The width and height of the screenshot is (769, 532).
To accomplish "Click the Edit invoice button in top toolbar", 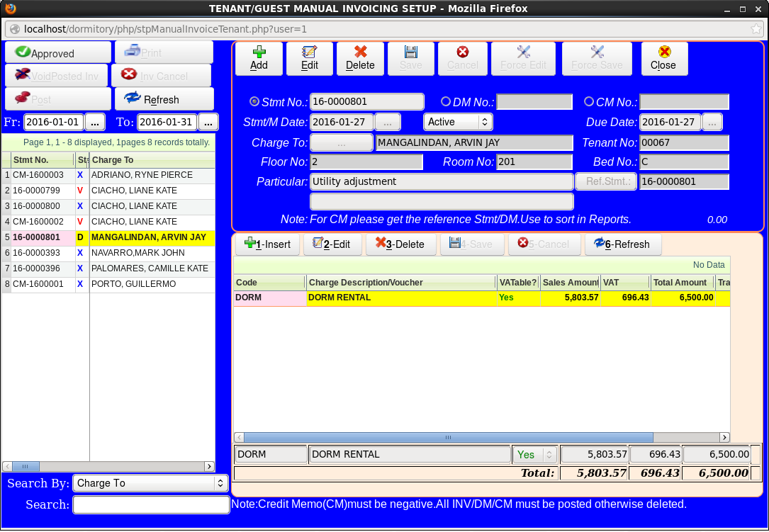I will [310, 59].
